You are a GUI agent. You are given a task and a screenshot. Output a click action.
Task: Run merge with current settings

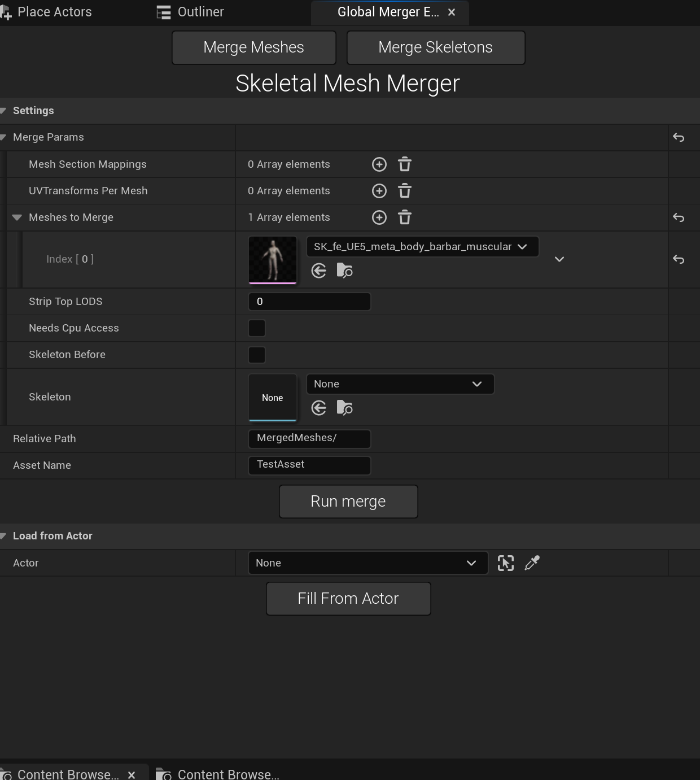pyautogui.click(x=348, y=501)
